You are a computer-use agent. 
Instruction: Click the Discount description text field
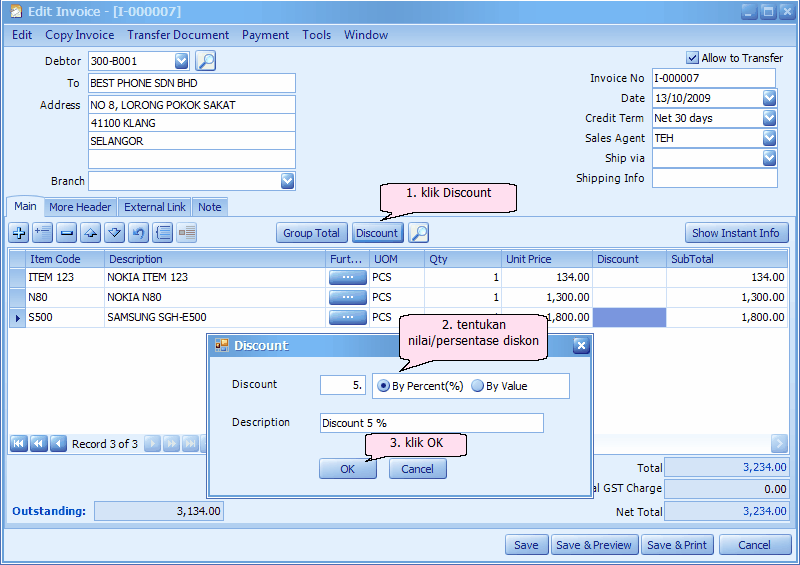(x=431, y=423)
